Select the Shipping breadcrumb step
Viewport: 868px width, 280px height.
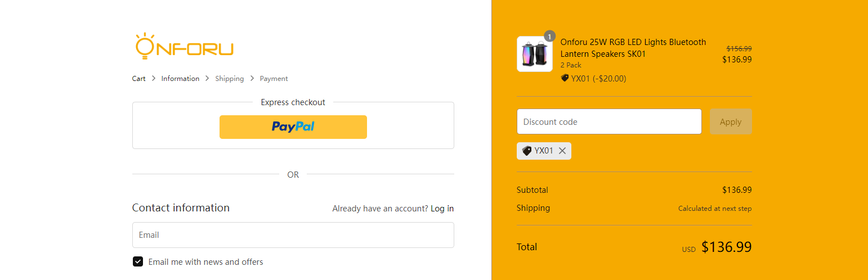(230, 79)
